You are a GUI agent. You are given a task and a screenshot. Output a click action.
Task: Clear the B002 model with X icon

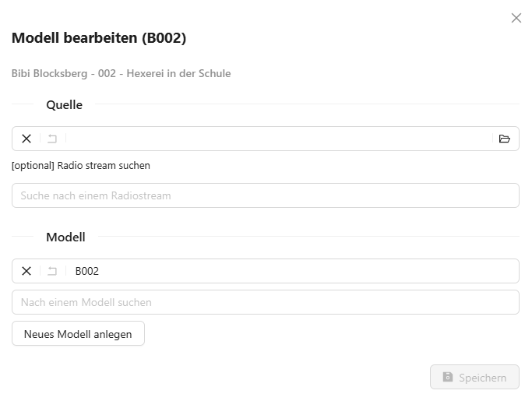[26, 271]
